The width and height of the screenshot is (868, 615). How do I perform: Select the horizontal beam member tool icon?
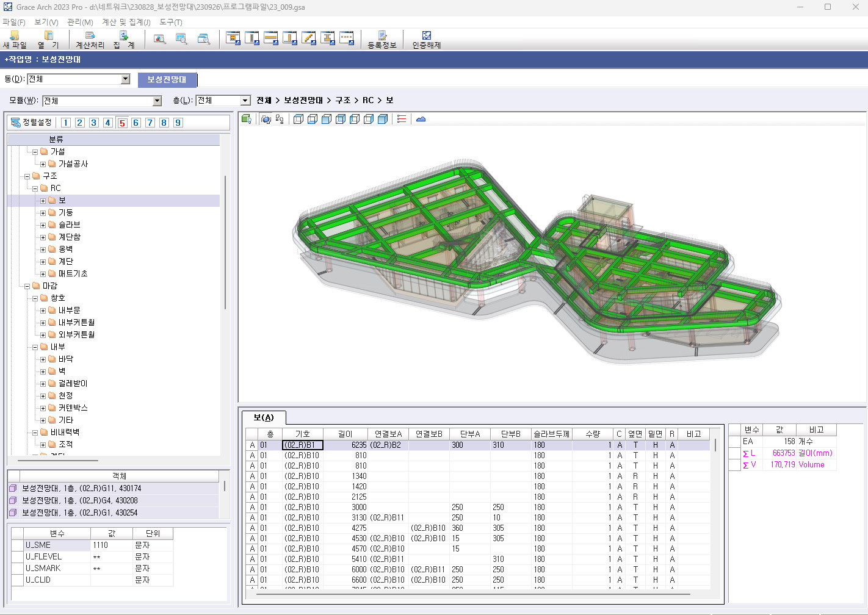click(x=271, y=38)
